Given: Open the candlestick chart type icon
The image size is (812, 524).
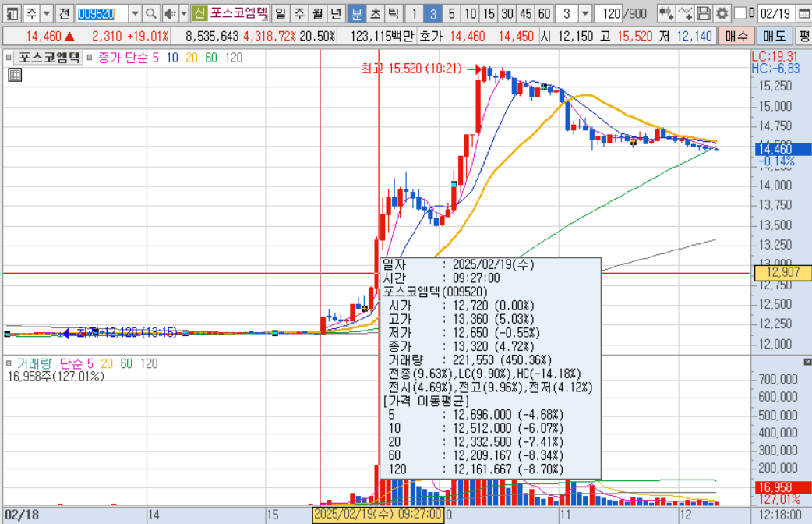Looking at the screenshot, I should pyautogui.click(x=666, y=13).
